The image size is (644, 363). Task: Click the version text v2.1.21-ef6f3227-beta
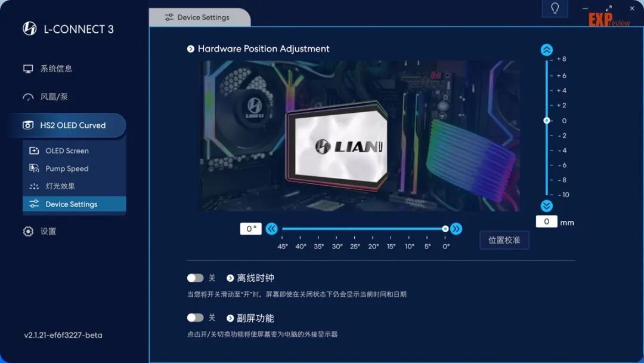coord(63,335)
